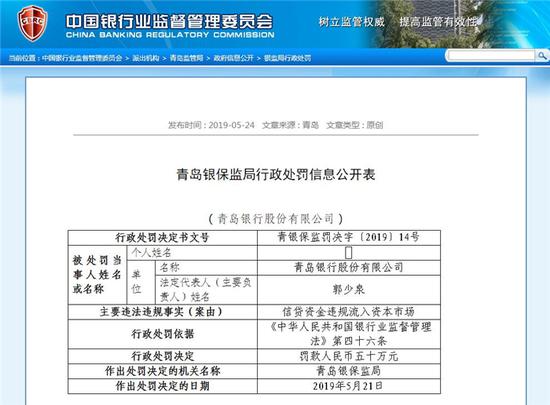Click the CBRC shield logo

pyautogui.click(x=32, y=23)
